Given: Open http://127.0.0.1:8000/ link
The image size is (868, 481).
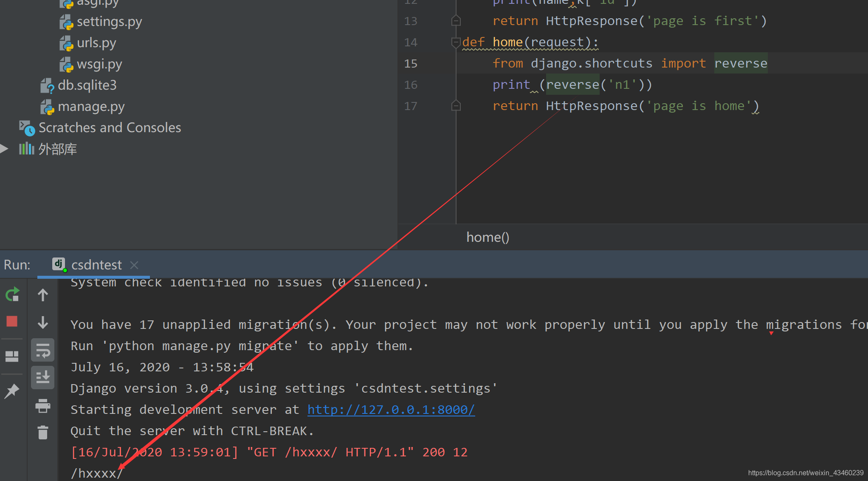Looking at the screenshot, I should click(x=391, y=409).
